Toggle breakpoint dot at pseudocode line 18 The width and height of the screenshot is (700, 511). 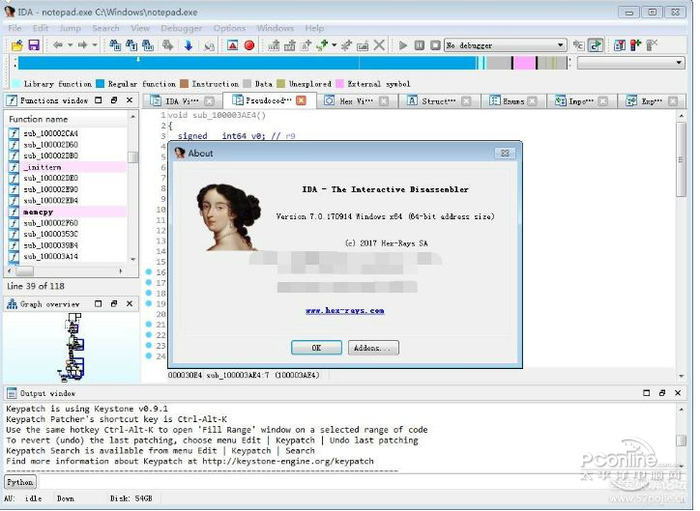(x=149, y=293)
